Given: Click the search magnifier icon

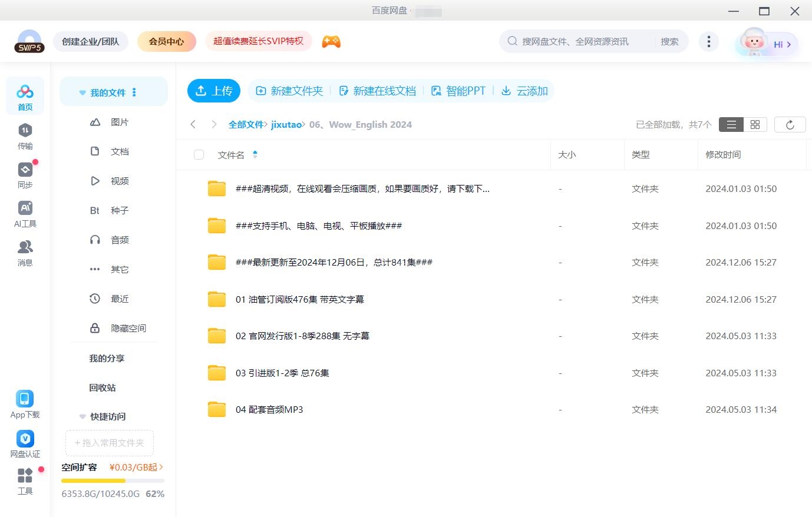Looking at the screenshot, I should (x=512, y=41).
